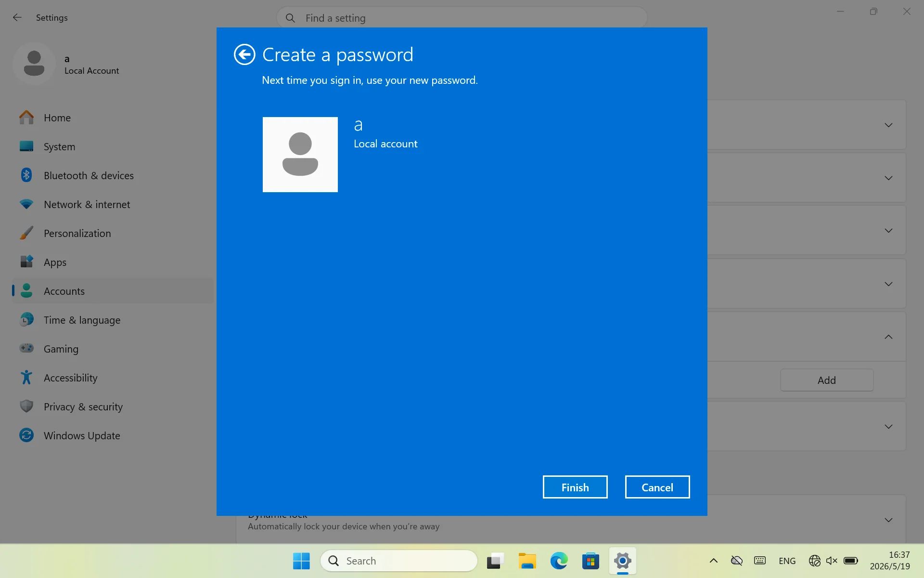Open the System settings category
Screen dimensions: 924x578
[113, 146]
